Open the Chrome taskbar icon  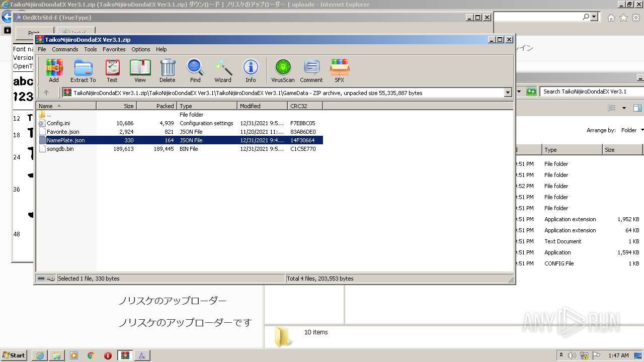click(x=91, y=355)
